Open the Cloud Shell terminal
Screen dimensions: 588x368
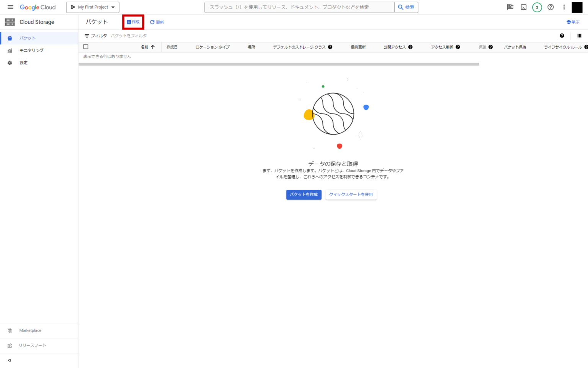click(523, 7)
